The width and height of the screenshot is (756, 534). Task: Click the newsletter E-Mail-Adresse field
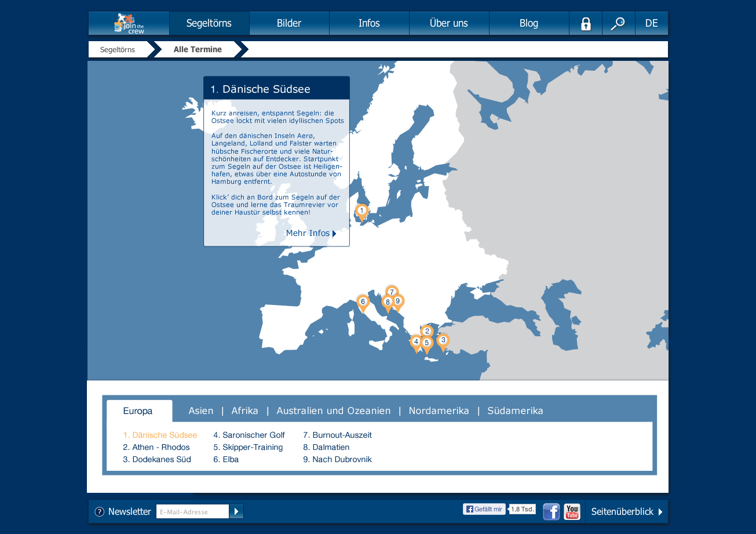pyautogui.click(x=192, y=511)
